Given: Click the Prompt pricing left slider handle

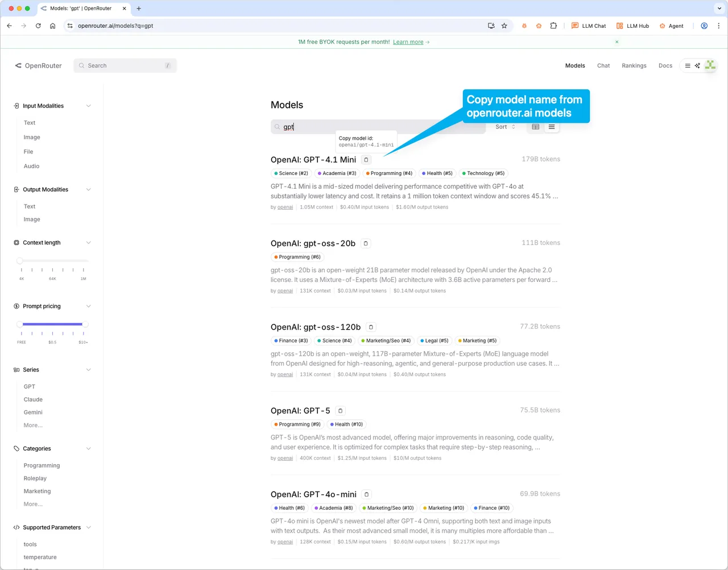Looking at the screenshot, I should (20, 324).
